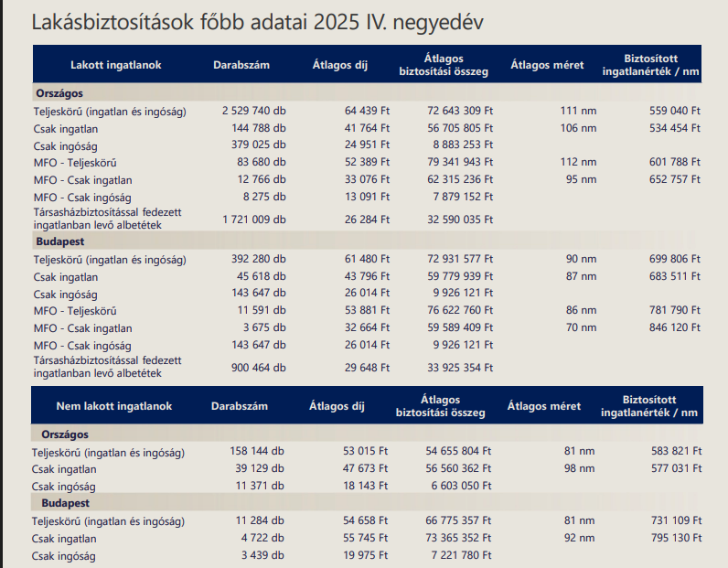Select the amount '76 622 760 Ft'
This screenshot has height=568, width=728.
pos(460,310)
